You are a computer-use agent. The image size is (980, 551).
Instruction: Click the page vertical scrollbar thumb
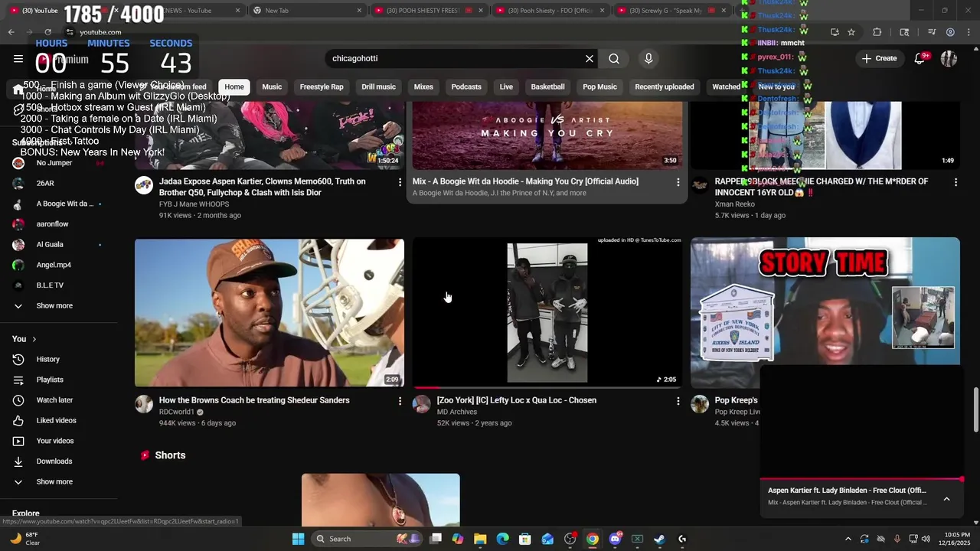point(975,410)
